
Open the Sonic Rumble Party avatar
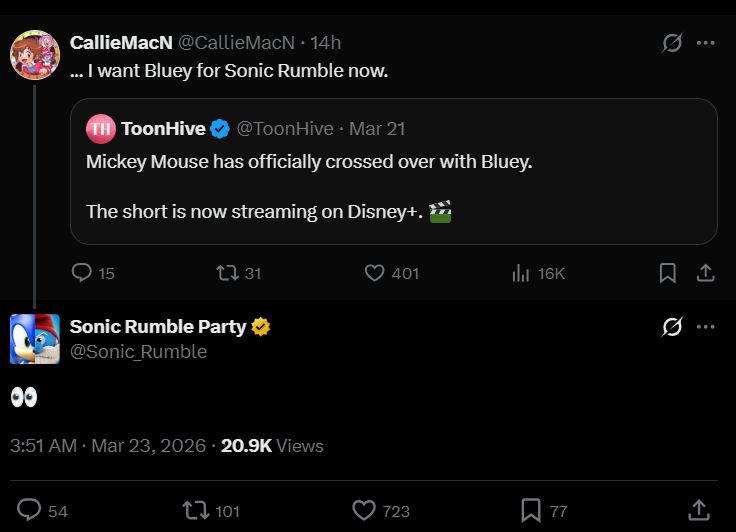[35, 339]
